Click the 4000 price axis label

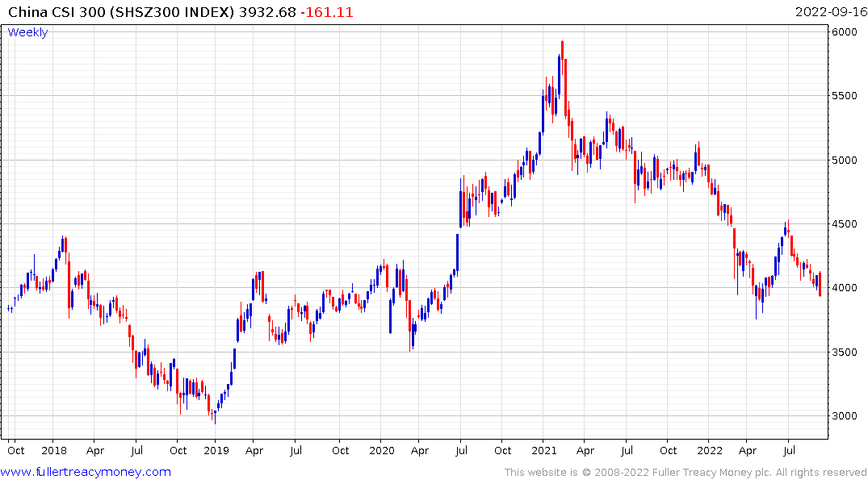coord(845,288)
